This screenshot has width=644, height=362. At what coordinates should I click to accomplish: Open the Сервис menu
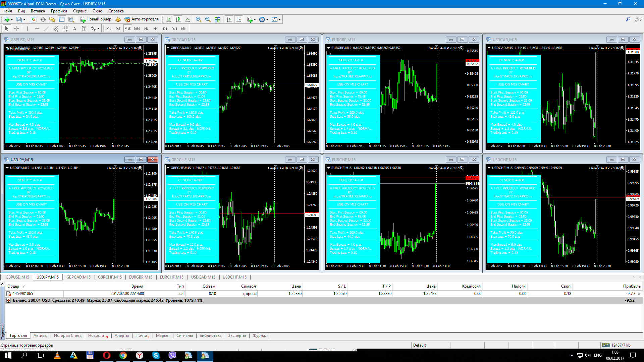(80, 11)
